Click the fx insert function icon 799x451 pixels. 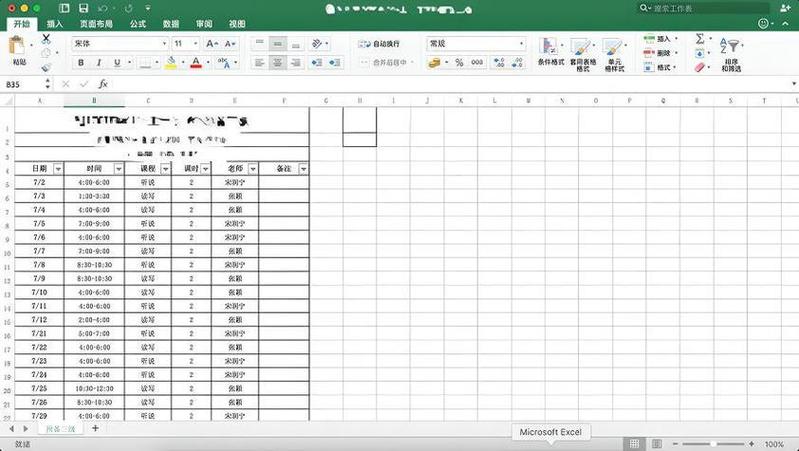click(103, 84)
